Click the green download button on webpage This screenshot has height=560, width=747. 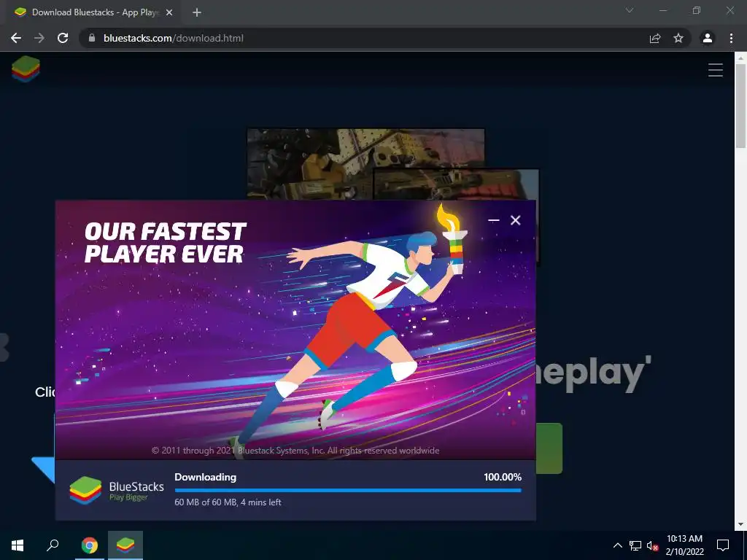tap(549, 448)
